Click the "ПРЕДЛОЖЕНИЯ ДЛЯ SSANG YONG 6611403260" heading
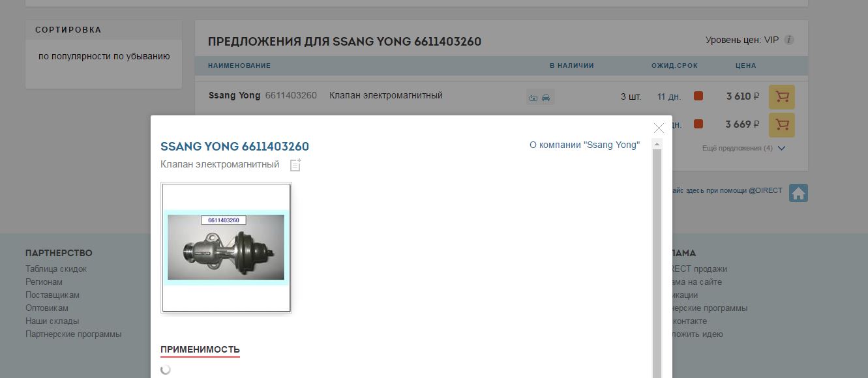Screen dimensions: 868x378 344,42
